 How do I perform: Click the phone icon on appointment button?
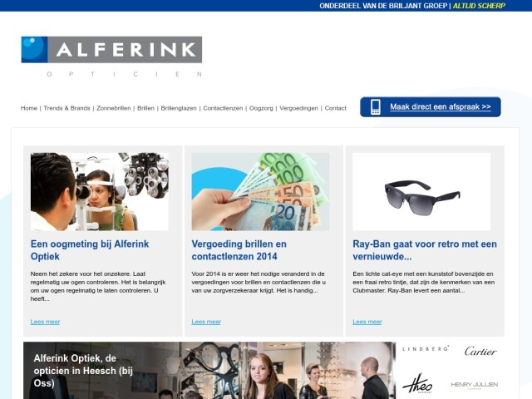tap(375, 107)
